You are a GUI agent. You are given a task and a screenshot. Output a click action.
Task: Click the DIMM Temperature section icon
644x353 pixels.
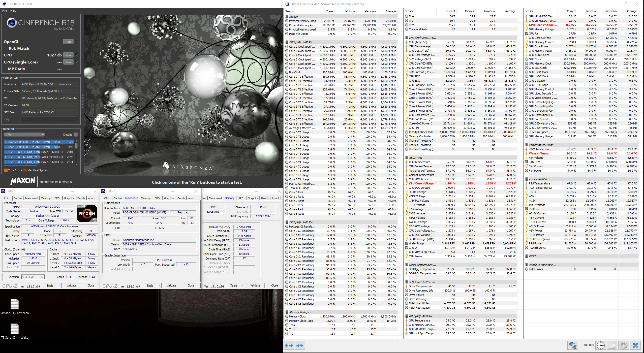point(407,265)
